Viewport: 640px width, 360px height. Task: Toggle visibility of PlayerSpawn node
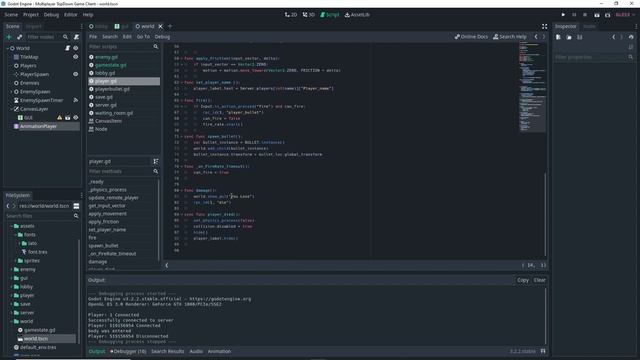tap(76, 74)
